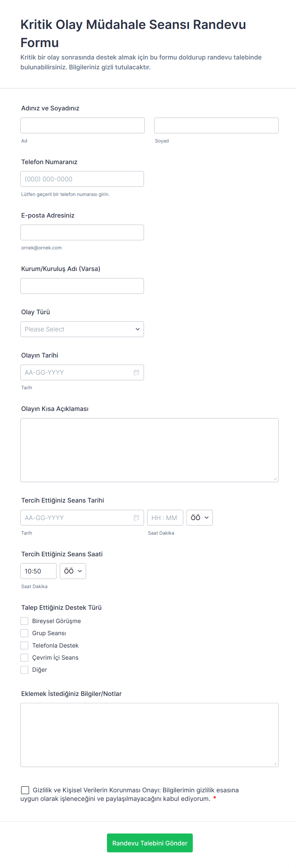Focus the Olayın Kısa Açıklaması textarea
Image resolution: width=296 pixels, height=868 pixels.
tap(149, 450)
